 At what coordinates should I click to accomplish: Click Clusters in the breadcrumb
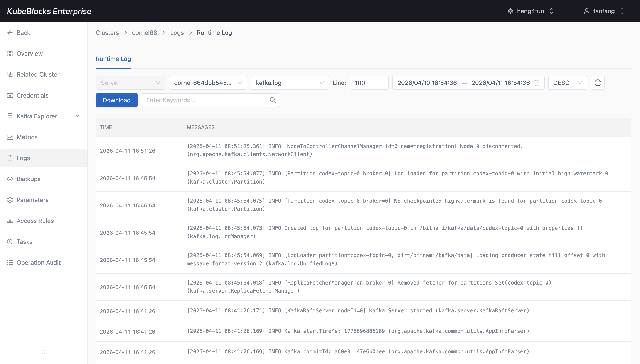107,33
